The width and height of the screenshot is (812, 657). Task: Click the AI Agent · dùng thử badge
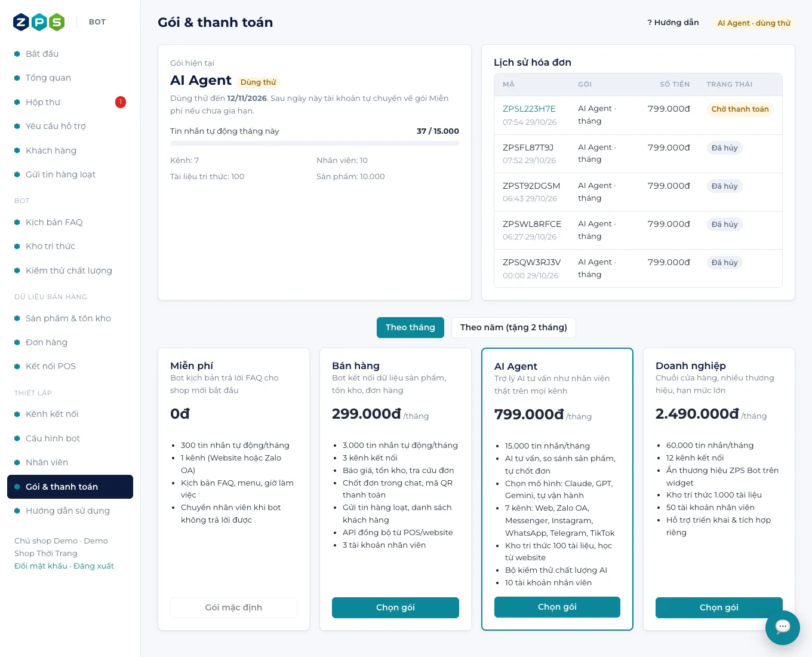(x=753, y=23)
